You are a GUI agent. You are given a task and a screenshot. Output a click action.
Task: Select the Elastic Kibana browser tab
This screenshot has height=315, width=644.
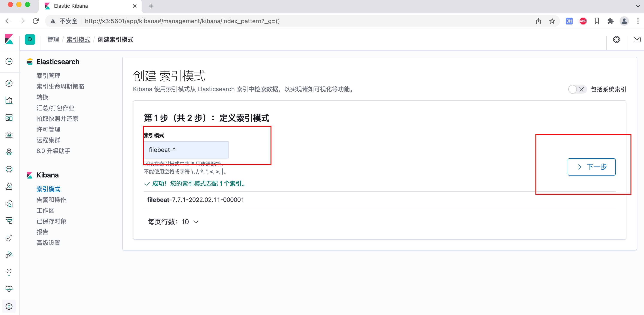click(90, 6)
